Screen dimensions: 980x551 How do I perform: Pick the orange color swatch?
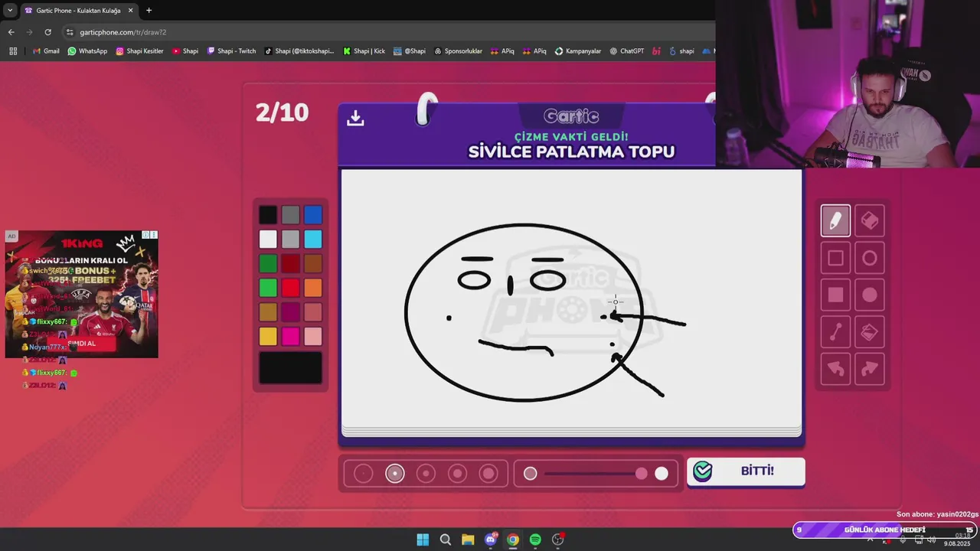[313, 288]
